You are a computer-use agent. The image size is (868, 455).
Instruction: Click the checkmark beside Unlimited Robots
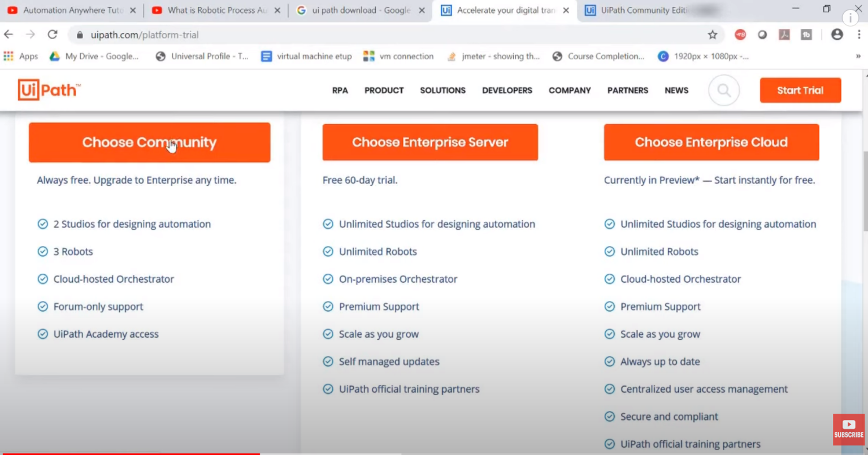(x=328, y=251)
